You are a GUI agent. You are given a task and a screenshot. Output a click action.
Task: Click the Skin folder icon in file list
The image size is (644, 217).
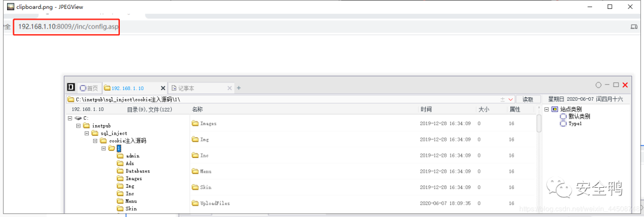click(x=195, y=187)
